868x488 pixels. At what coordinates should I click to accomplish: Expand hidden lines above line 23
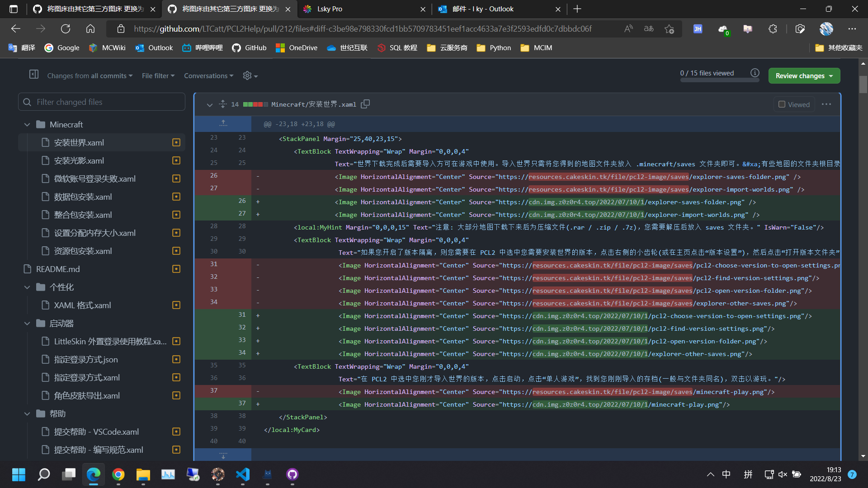point(223,123)
